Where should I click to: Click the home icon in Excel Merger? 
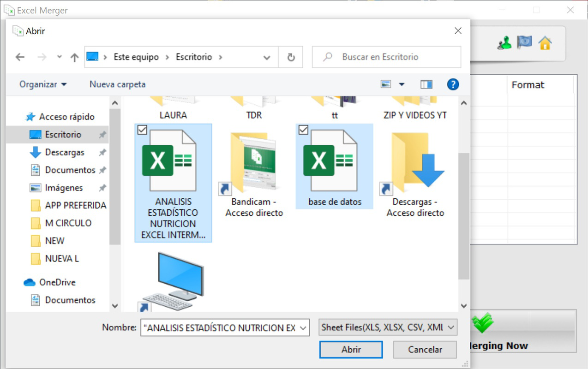545,43
